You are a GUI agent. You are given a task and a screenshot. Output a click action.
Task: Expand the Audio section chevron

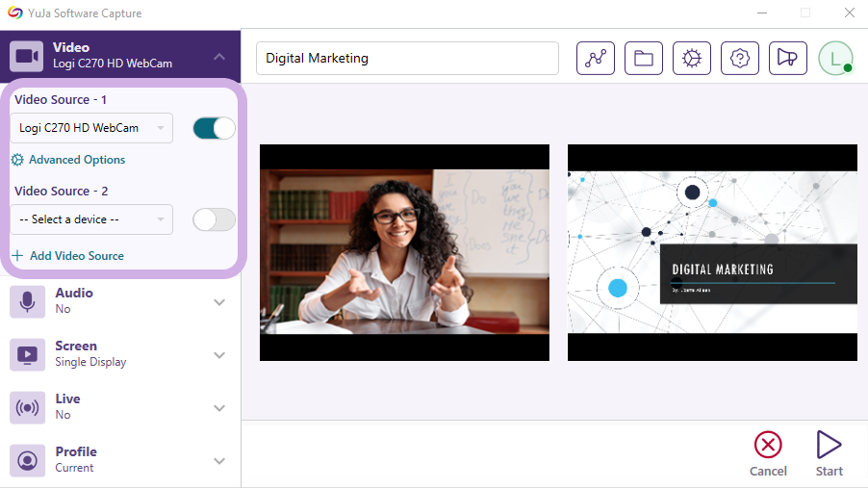coord(219,302)
